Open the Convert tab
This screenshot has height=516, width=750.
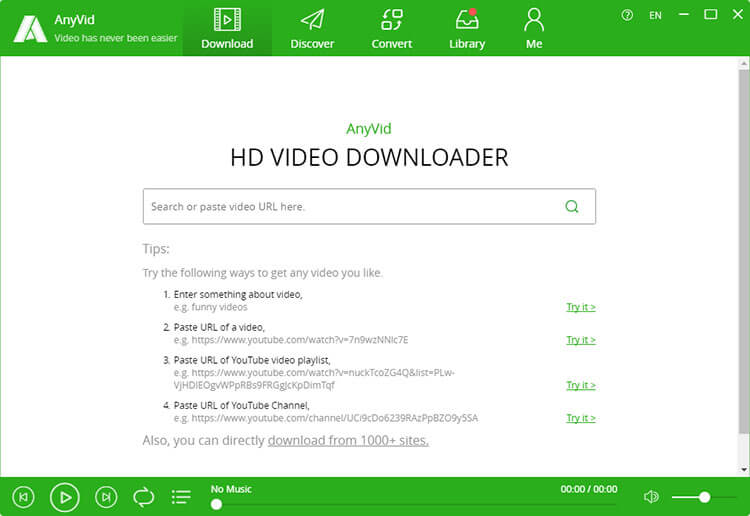(x=391, y=29)
